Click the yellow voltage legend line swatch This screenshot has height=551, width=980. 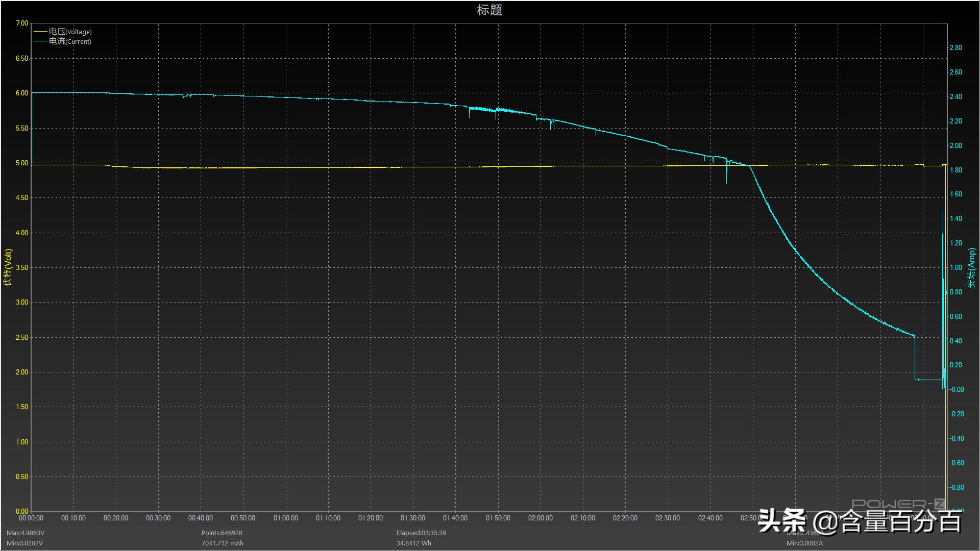pyautogui.click(x=40, y=32)
